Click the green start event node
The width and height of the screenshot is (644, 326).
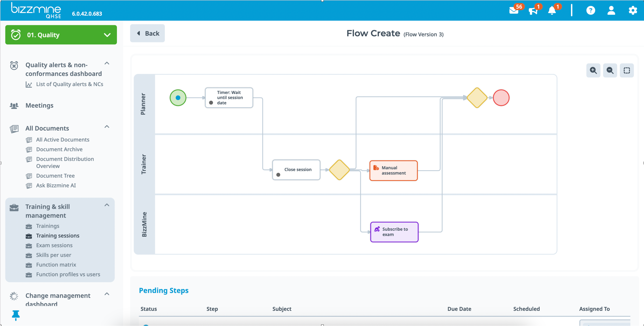(178, 98)
